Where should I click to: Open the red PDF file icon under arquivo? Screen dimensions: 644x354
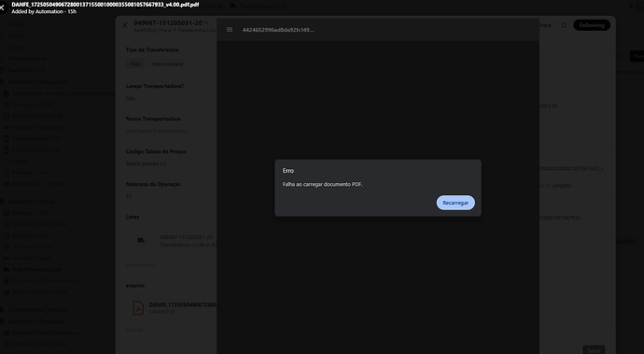click(x=138, y=308)
